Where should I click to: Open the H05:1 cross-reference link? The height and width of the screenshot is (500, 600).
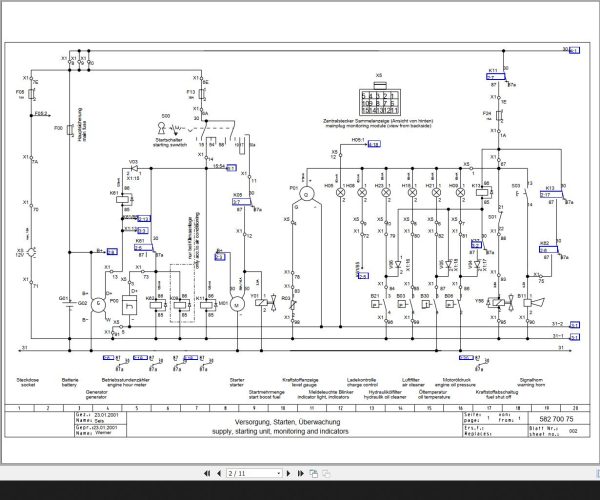click(x=374, y=144)
